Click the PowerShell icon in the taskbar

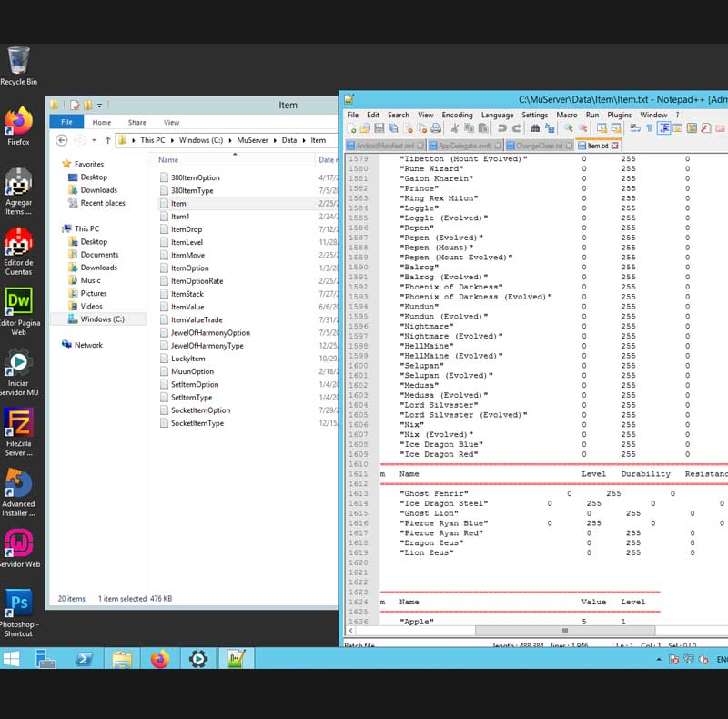81,659
